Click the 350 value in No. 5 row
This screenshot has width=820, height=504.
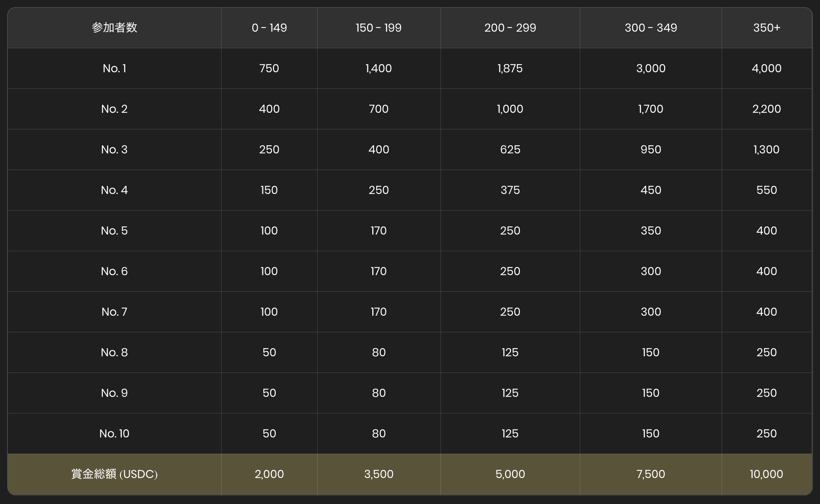coord(651,231)
